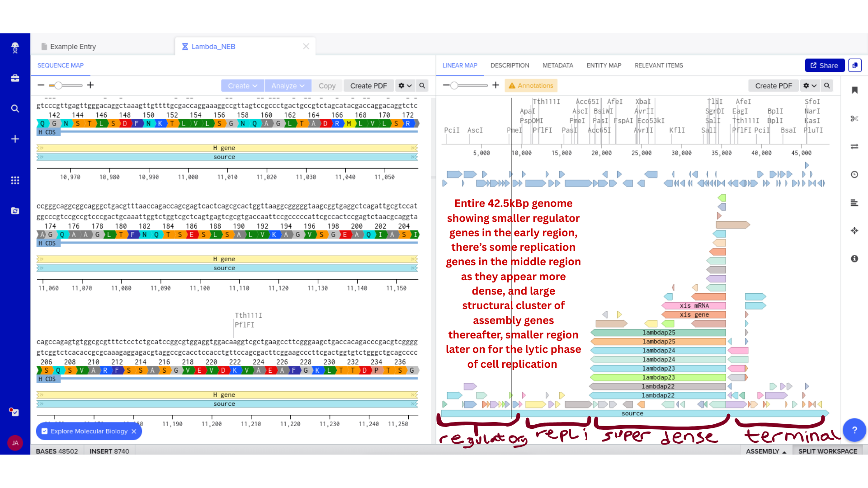Toggle the Split Workspace button
This screenshot has width=868, height=488.
(827, 451)
